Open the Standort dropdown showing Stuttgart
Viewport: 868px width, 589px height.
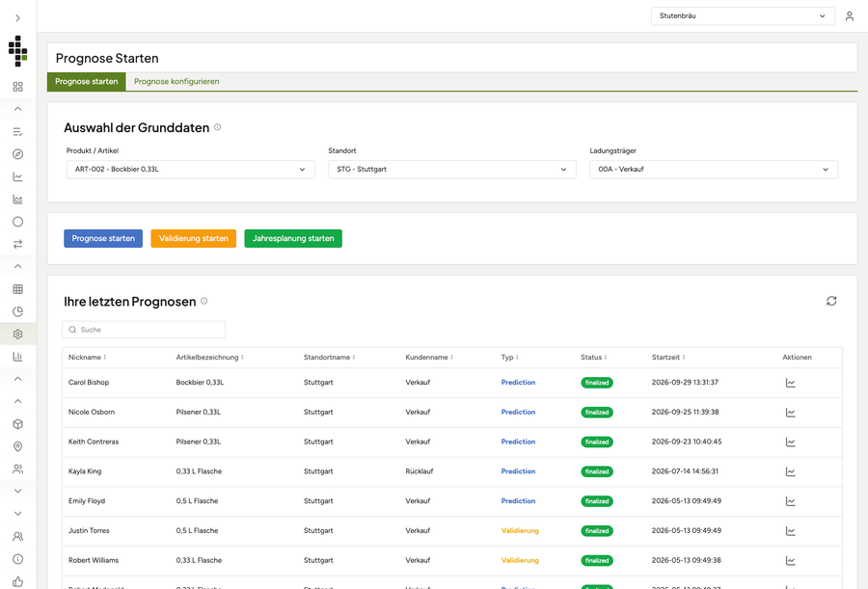pos(451,170)
